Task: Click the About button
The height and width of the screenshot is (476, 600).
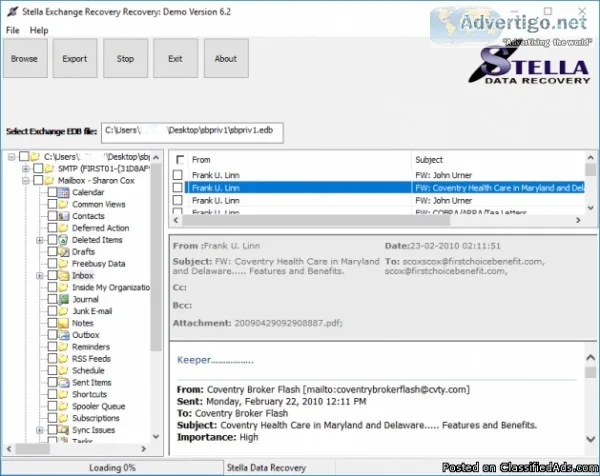Action: 226,58
